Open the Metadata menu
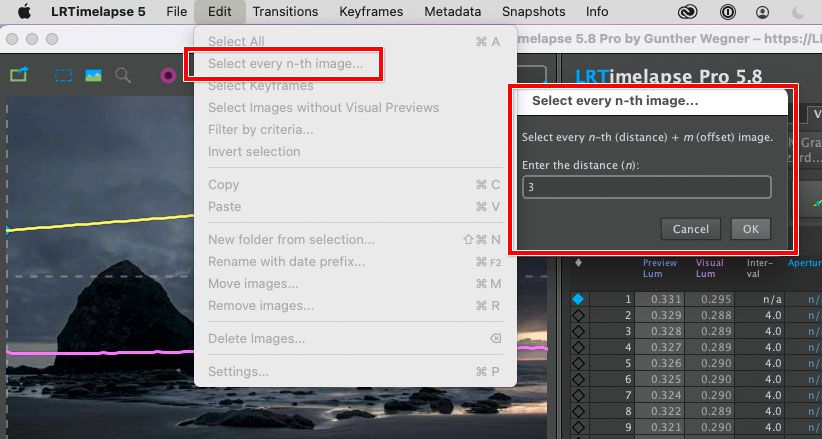The width and height of the screenshot is (822, 439). 453,12
